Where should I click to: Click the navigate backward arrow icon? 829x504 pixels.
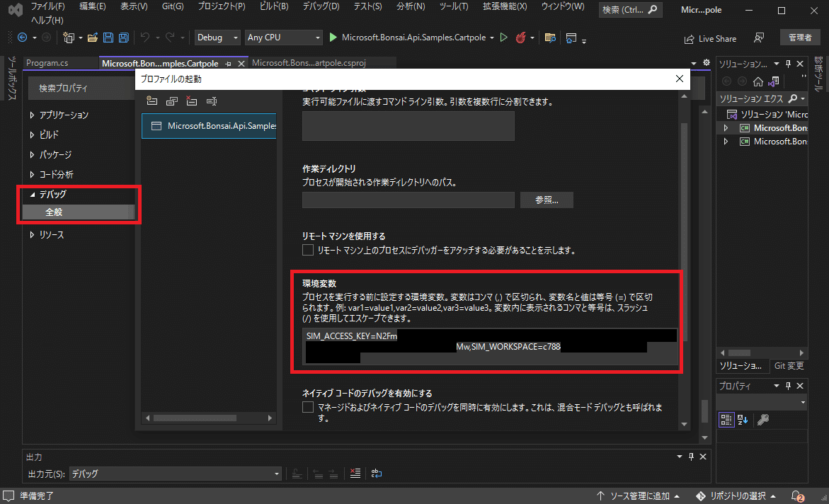[22, 38]
